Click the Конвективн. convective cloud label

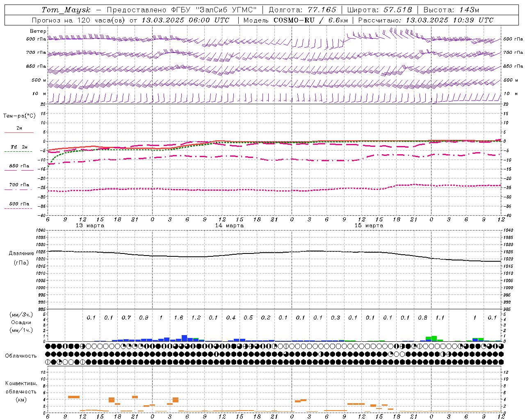pyautogui.click(x=21, y=383)
